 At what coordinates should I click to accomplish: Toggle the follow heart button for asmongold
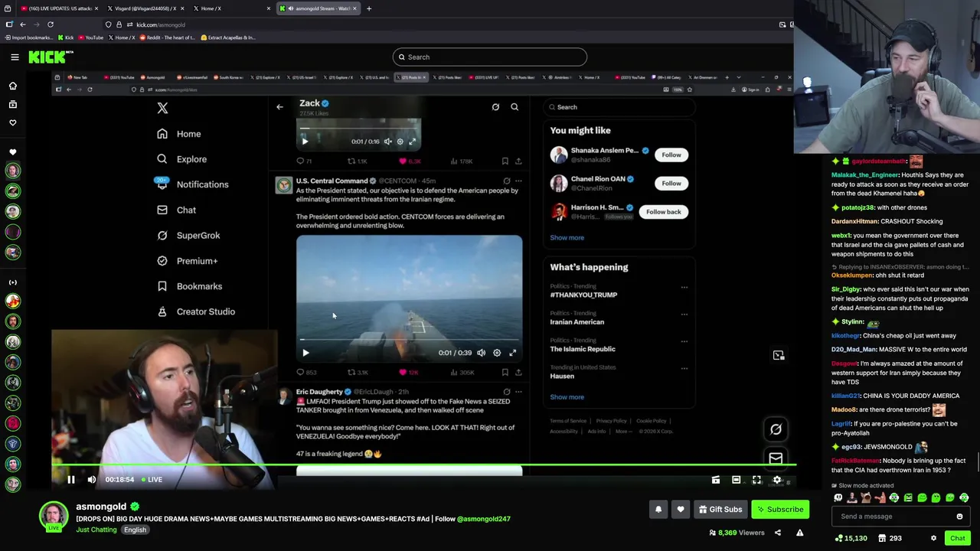click(681, 510)
